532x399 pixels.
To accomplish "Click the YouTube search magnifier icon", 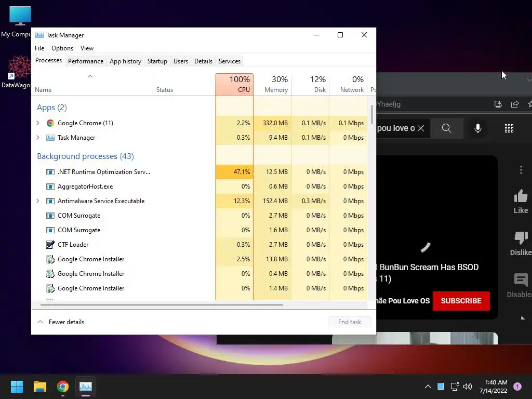I will point(446,128).
